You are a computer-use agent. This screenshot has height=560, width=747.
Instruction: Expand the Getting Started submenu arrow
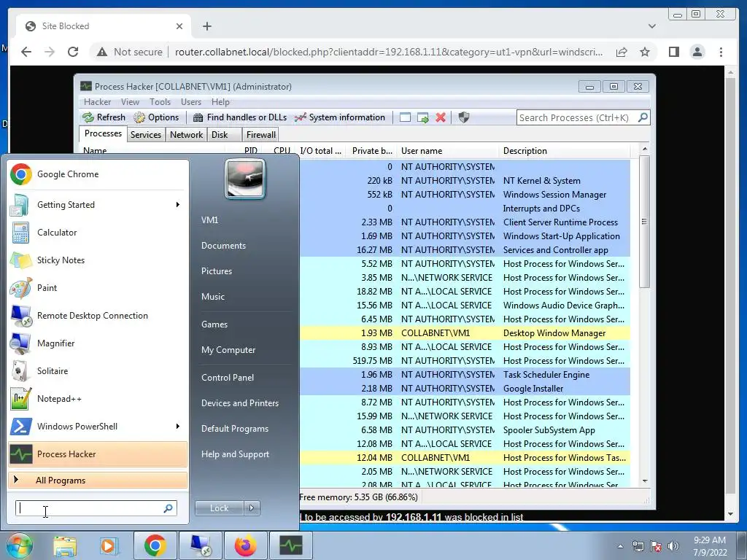point(178,205)
